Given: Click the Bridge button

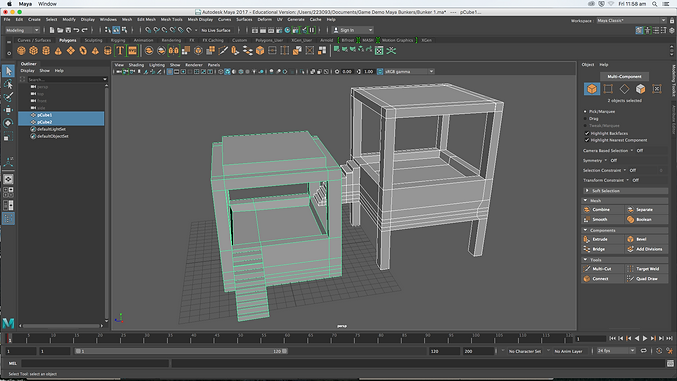Looking at the screenshot, I should (x=603, y=249).
